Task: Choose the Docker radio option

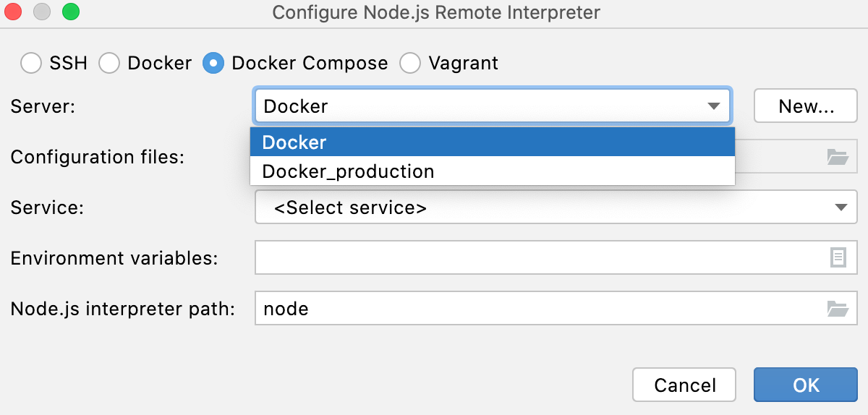Action: pyautogui.click(x=109, y=64)
